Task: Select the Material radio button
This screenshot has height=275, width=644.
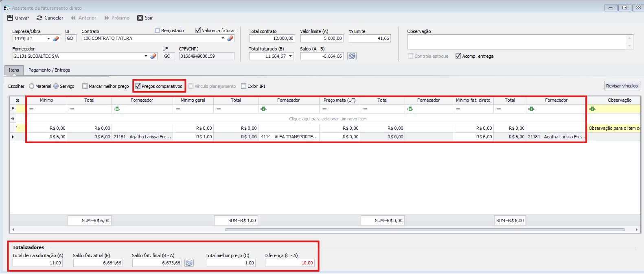Action: point(32,86)
